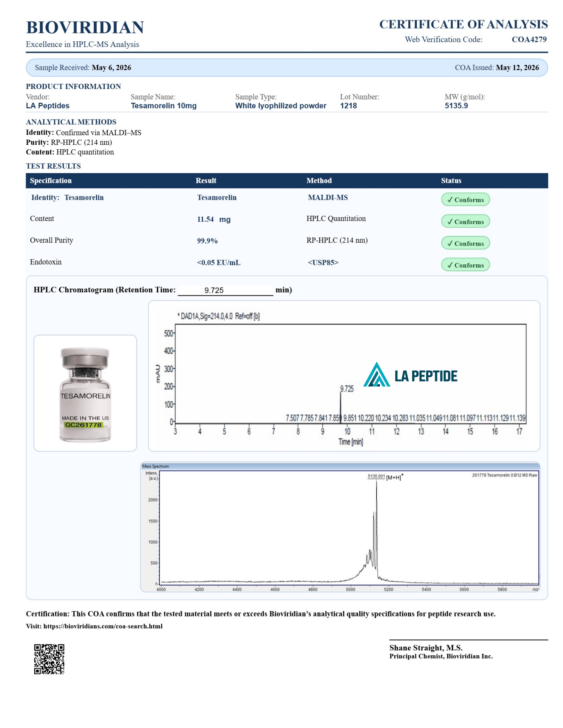Click the DAD1A Sig=214.0 signal label
The image size is (563, 728).
[x=219, y=316]
